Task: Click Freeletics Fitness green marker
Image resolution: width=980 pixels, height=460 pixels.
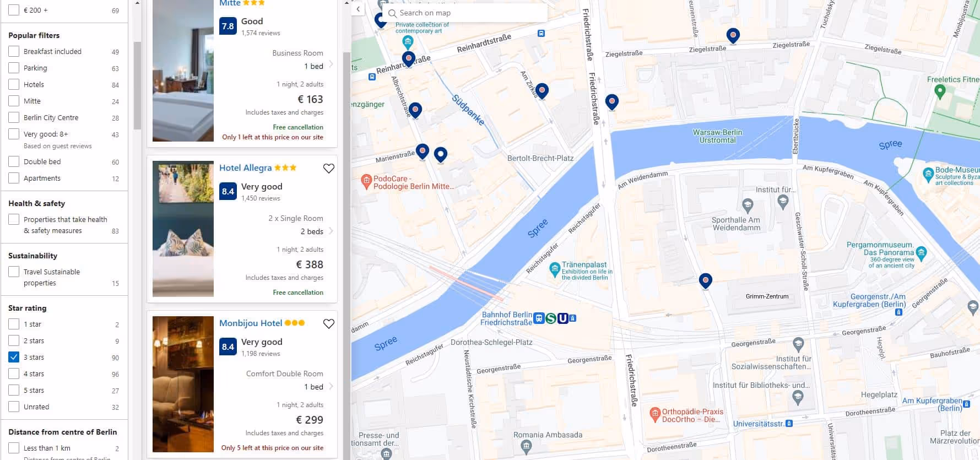Action: [940, 91]
